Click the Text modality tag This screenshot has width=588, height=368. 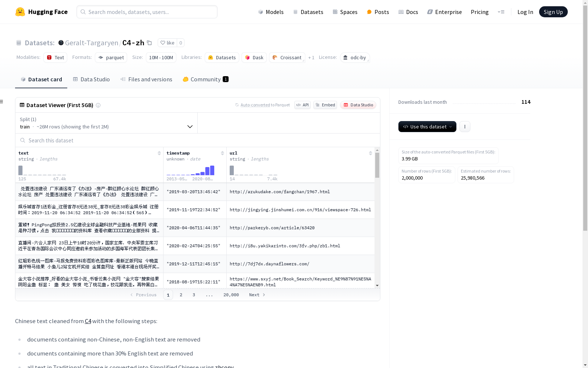[x=55, y=57]
